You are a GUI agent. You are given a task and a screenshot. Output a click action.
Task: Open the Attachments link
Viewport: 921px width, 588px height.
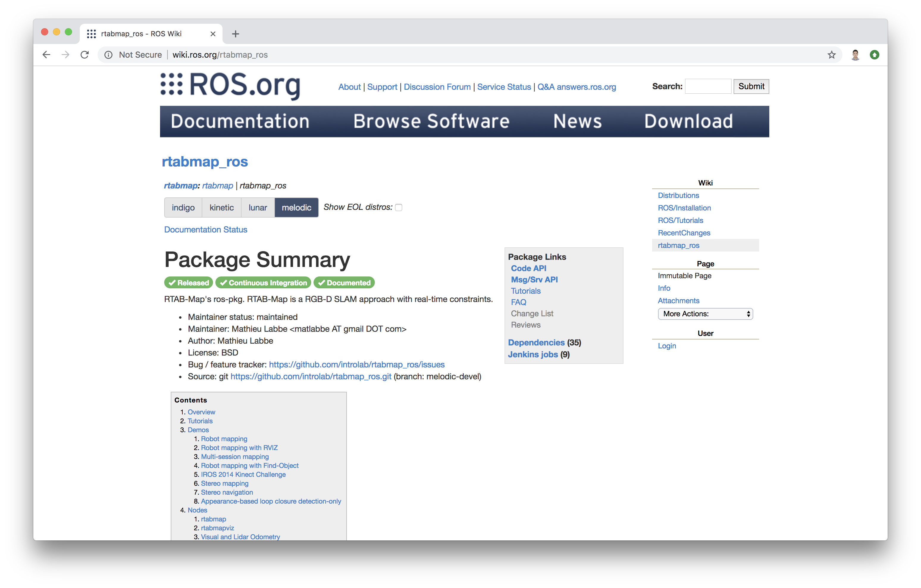coord(679,301)
